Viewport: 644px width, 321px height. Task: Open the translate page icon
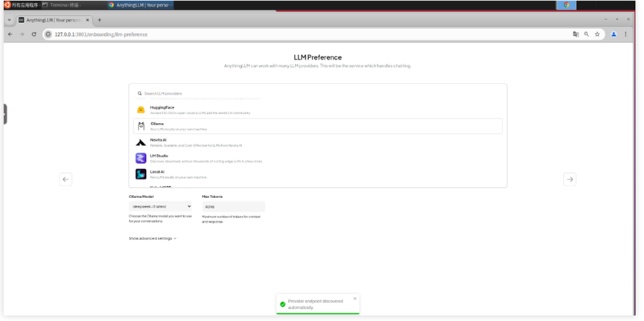(576, 34)
